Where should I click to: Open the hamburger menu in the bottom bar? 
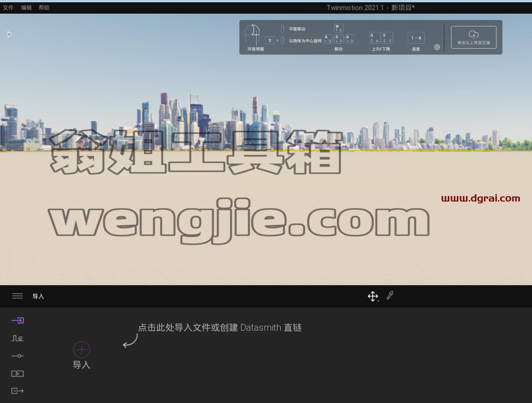17,296
